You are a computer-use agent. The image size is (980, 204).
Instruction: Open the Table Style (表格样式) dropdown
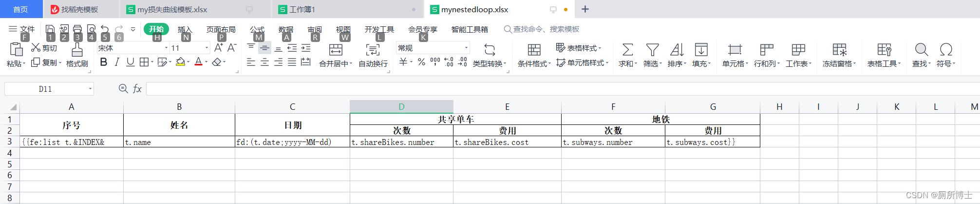tap(579, 48)
